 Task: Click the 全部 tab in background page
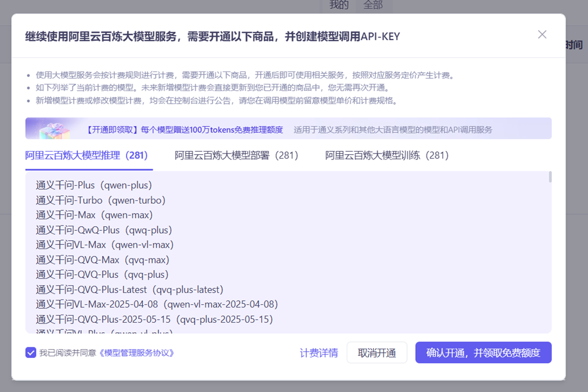tap(372, 5)
